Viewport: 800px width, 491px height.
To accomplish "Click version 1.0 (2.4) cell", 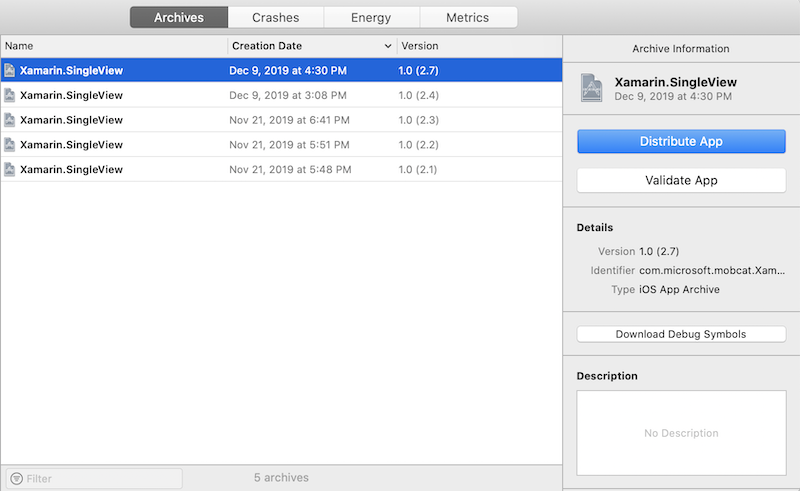I will tap(418, 95).
